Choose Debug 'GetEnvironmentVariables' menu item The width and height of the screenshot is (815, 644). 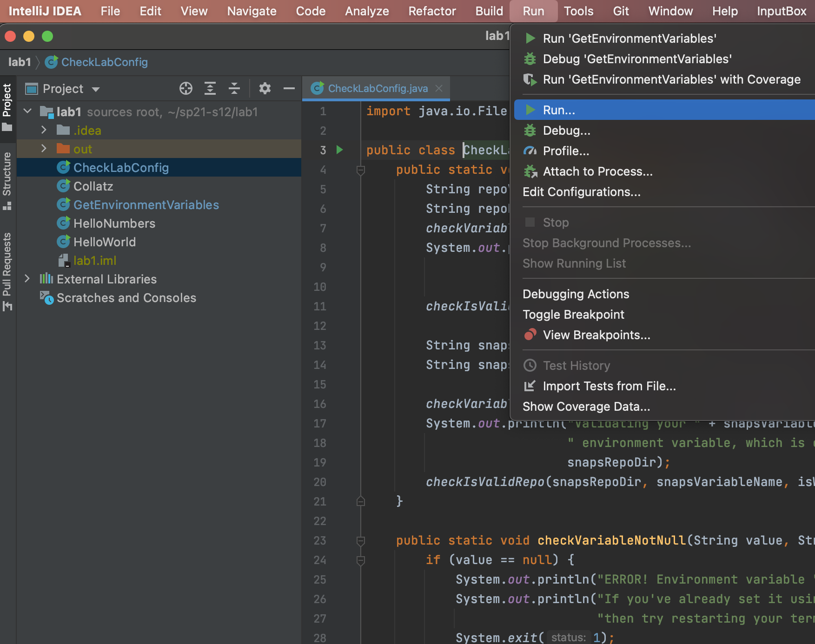tap(637, 59)
